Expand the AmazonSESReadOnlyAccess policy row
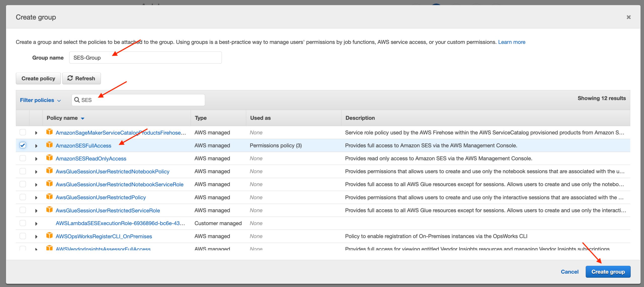The image size is (644, 287). 36,159
